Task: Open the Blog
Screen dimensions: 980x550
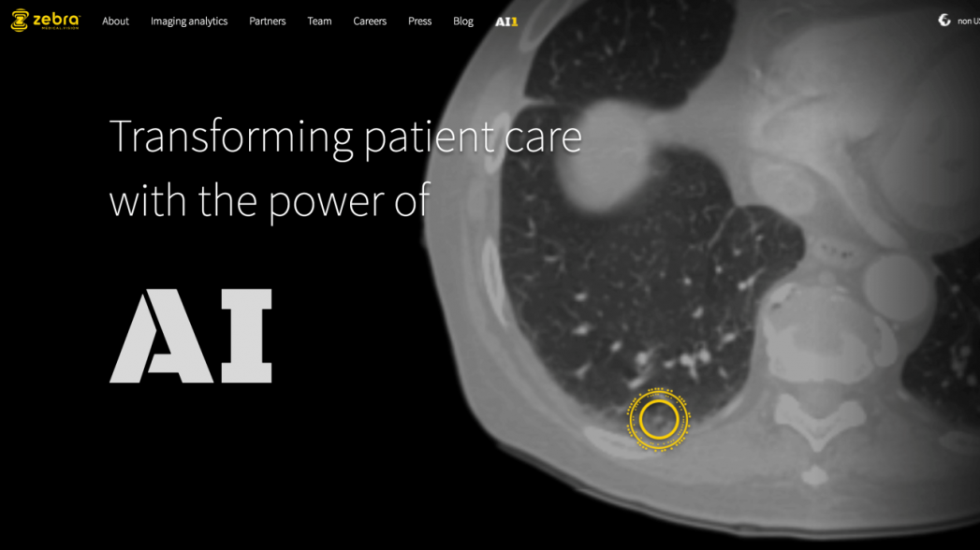Action: click(x=463, y=22)
